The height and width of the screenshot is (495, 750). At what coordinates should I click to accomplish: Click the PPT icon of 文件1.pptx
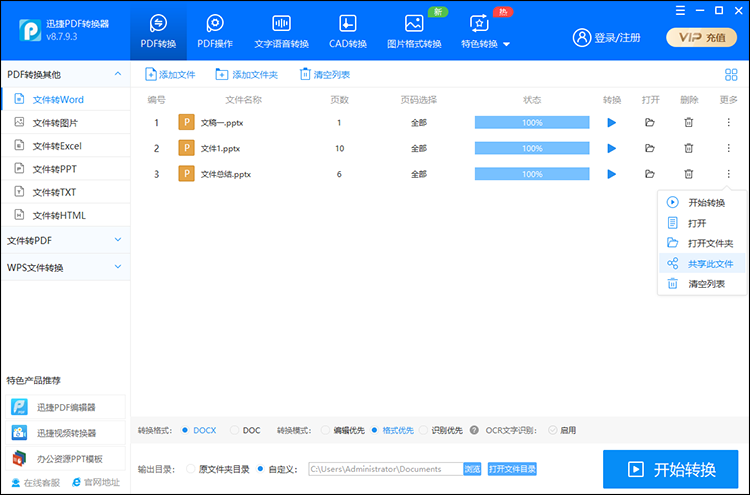click(187, 148)
